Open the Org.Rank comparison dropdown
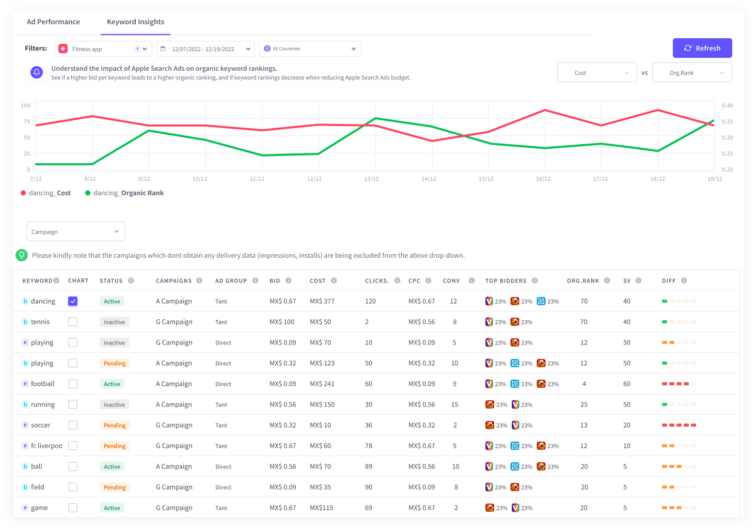Image resolution: width=756 pixels, height=532 pixels. pos(691,72)
